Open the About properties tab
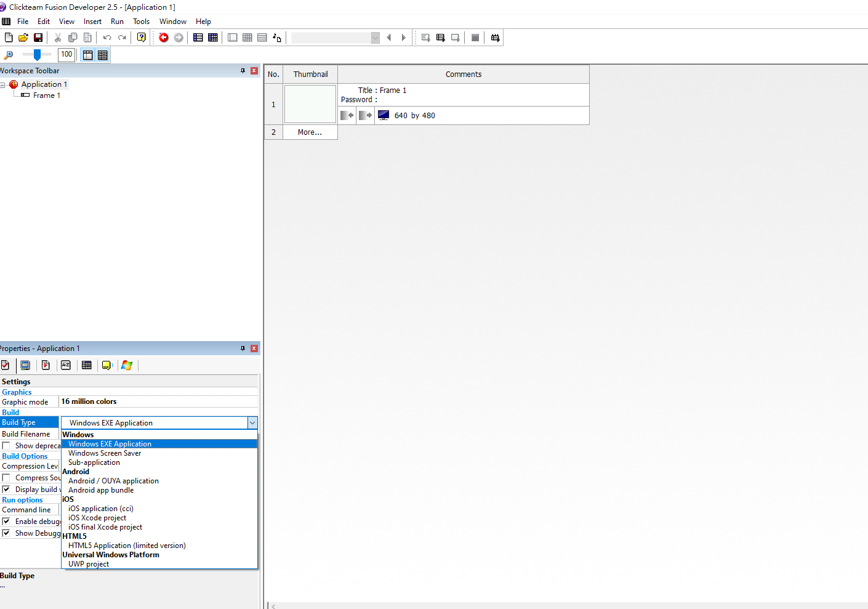Viewport: 868px width, 609px height. 107,365
